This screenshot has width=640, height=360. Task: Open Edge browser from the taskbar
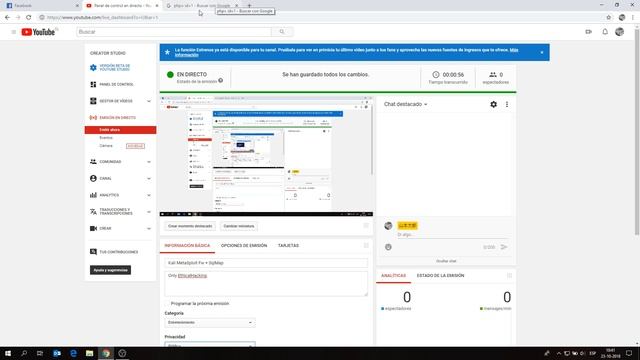[73, 353]
